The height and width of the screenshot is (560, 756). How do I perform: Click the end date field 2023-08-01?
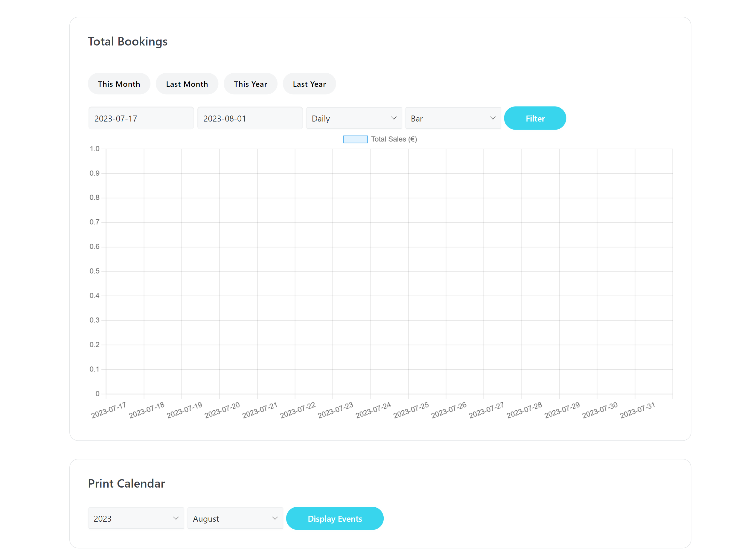[250, 118]
